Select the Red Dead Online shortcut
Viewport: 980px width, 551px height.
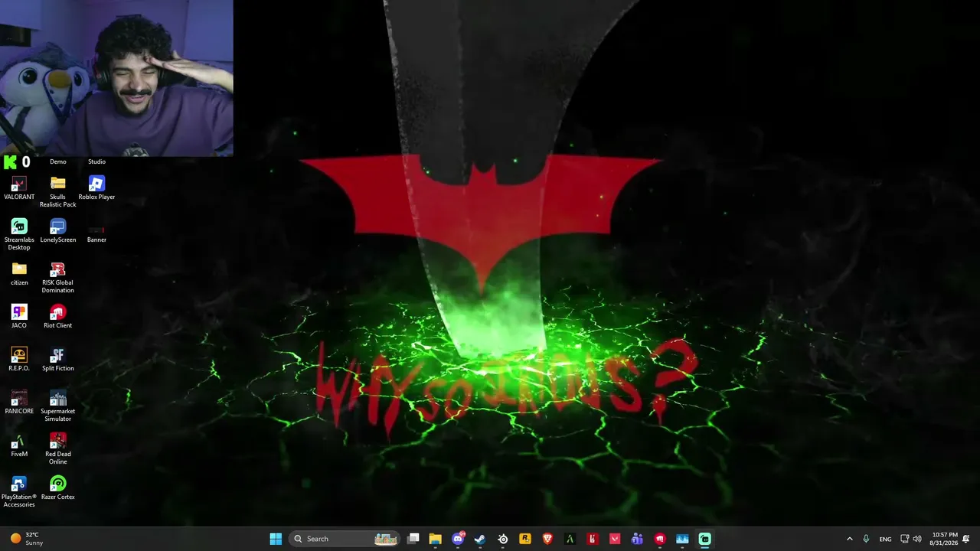pos(58,448)
